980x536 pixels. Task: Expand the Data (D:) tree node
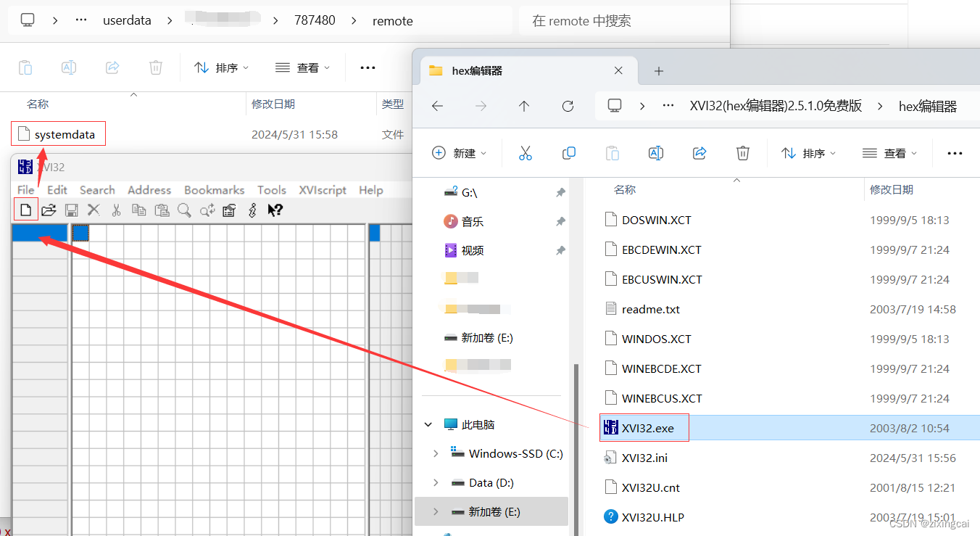(436, 482)
